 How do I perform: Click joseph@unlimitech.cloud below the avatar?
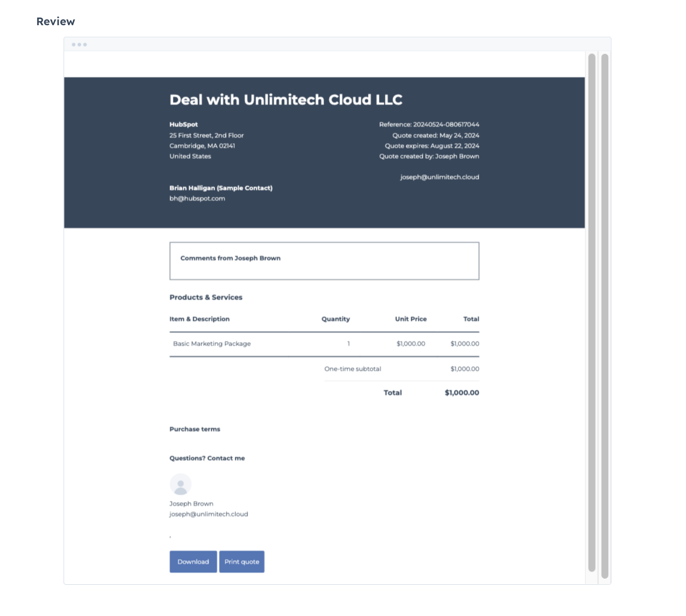(x=209, y=514)
